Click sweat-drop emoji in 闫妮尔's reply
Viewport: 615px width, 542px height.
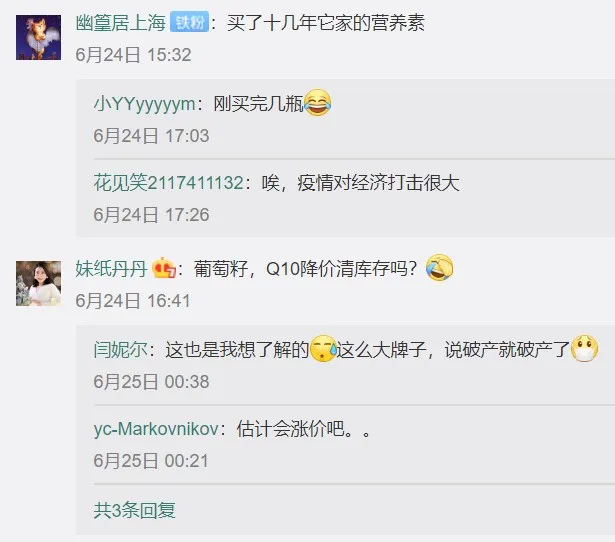[x=323, y=349]
